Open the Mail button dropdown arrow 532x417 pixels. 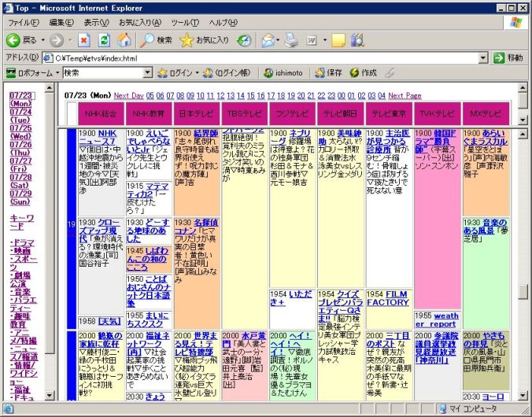click(x=279, y=40)
